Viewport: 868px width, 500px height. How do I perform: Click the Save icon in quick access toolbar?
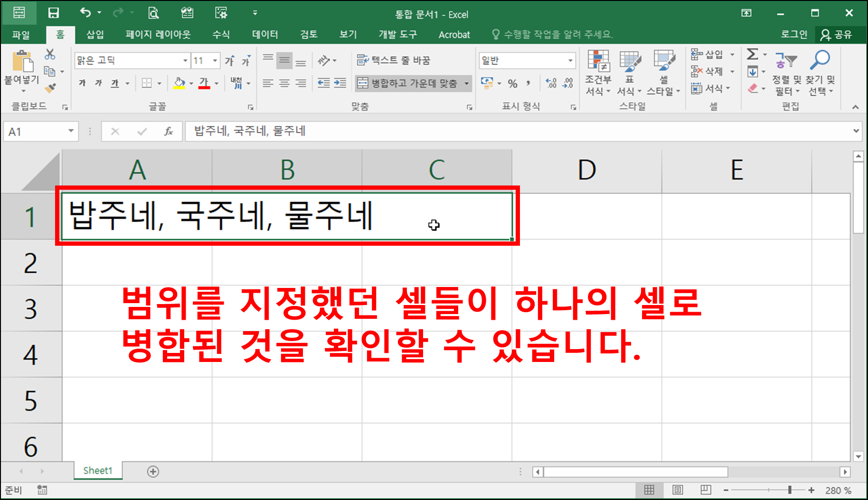(54, 13)
